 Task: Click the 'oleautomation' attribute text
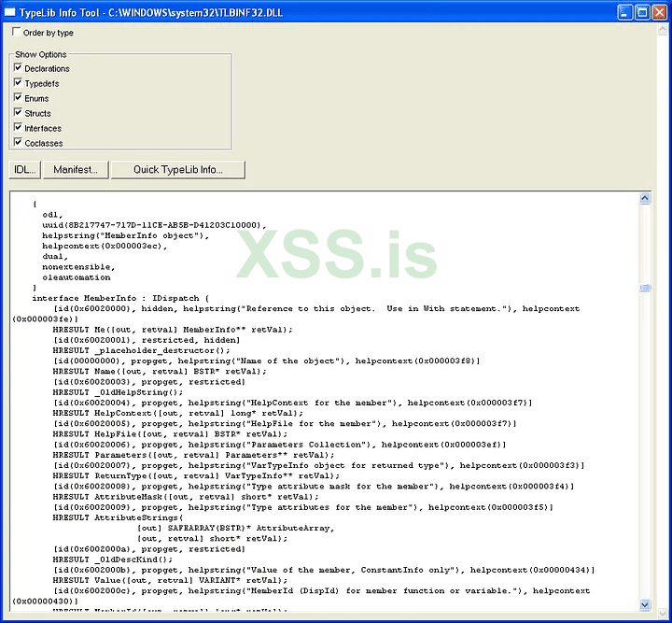click(77, 277)
